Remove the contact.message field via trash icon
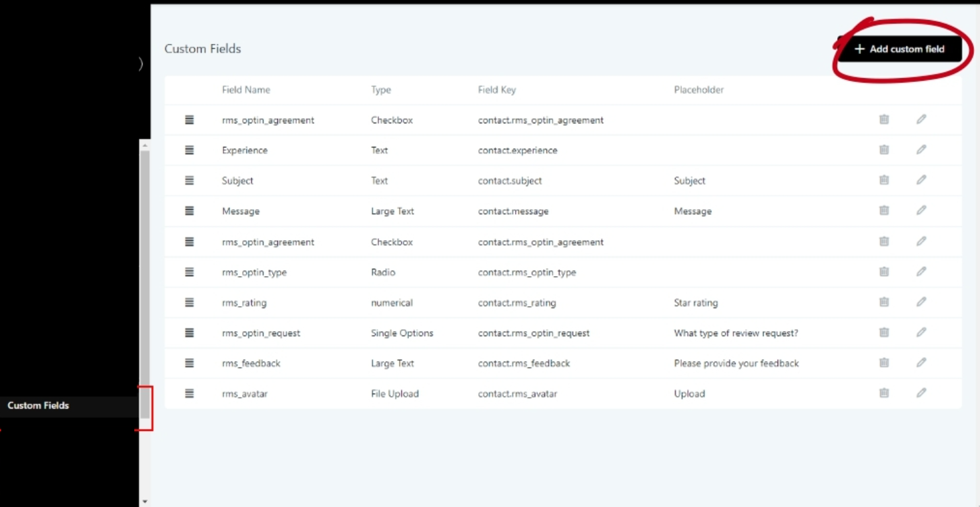Viewport: 980px width, 507px height. [884, 211]
